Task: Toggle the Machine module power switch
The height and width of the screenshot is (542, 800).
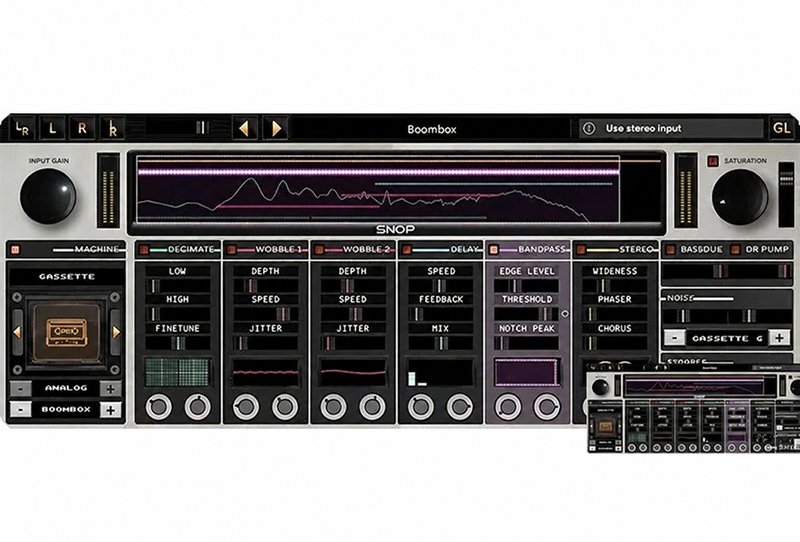Action: tap(15, 250)
